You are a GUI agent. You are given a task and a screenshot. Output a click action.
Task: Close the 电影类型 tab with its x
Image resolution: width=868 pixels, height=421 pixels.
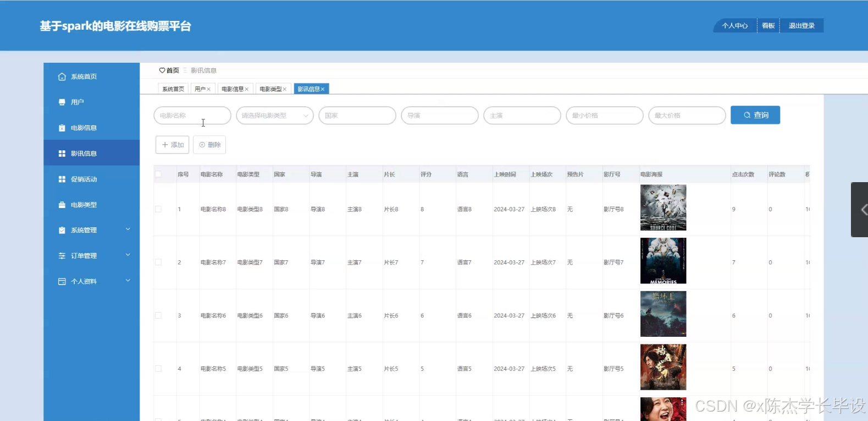point(285,89)
